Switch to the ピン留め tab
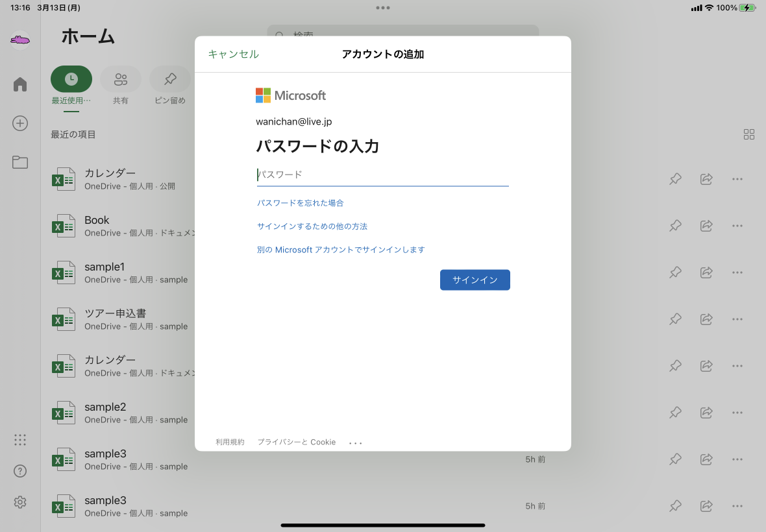Viewport: 766px width, 532px height. pos(169,85)
